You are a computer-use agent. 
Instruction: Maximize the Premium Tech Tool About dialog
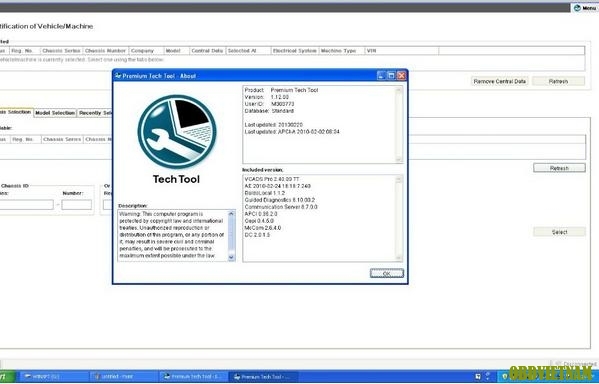click(391, 76)
